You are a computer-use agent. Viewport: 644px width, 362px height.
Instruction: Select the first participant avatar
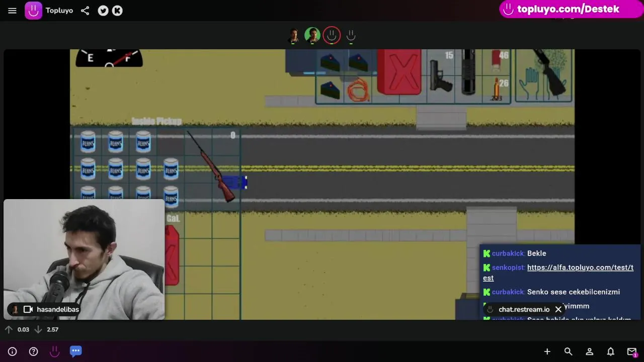click(x=294, y=35)
